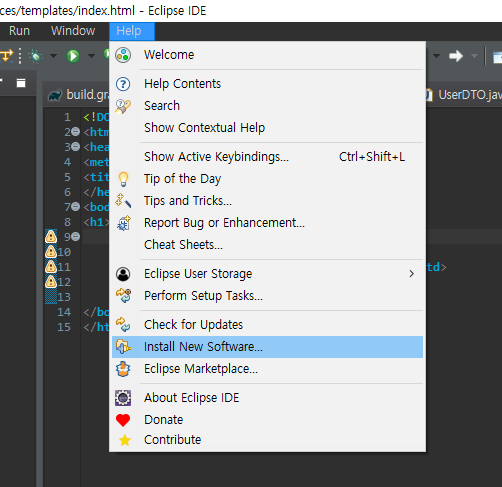Open the back navigation dropdown arrow
Image resolution: width=502 pixels, height=487 pixels.
tap(436, 56)
